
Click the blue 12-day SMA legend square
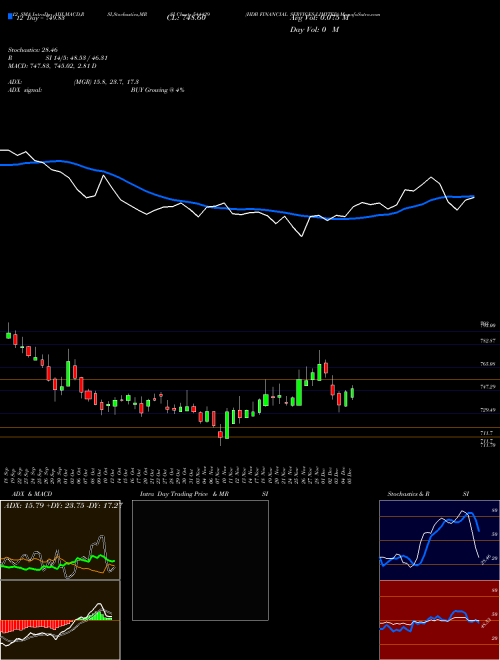[x=10, y=16]
